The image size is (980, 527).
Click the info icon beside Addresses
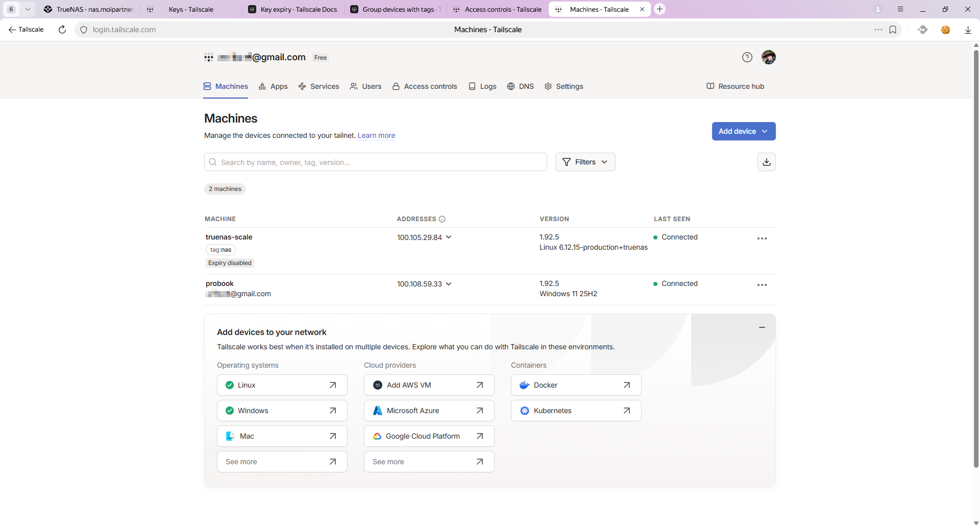coord(442,219)
